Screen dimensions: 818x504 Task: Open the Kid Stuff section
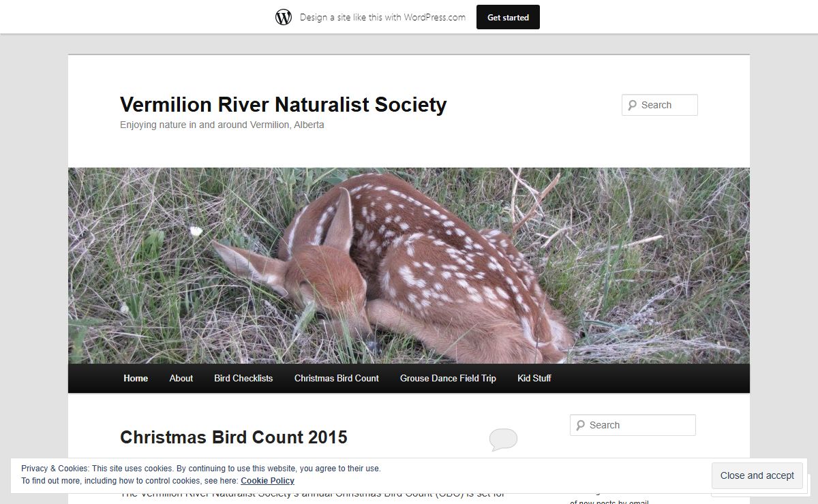pyautogui.click(x=534, y=378)
